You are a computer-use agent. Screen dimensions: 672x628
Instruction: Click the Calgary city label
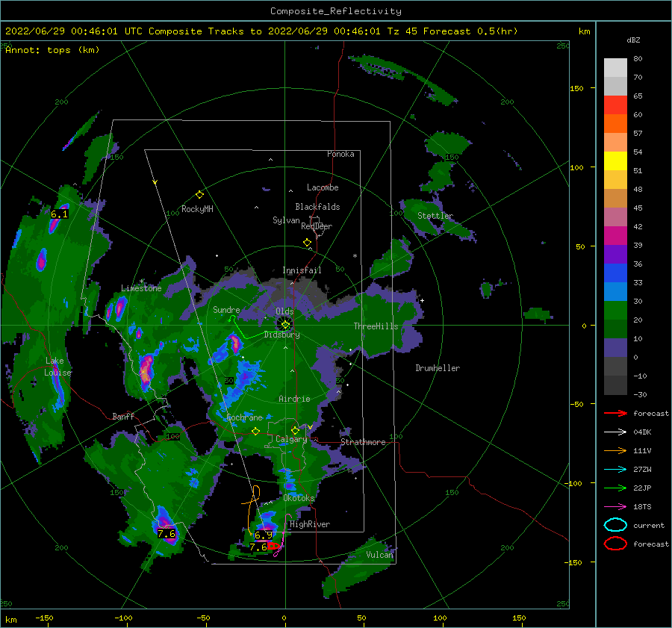(291, 439)
